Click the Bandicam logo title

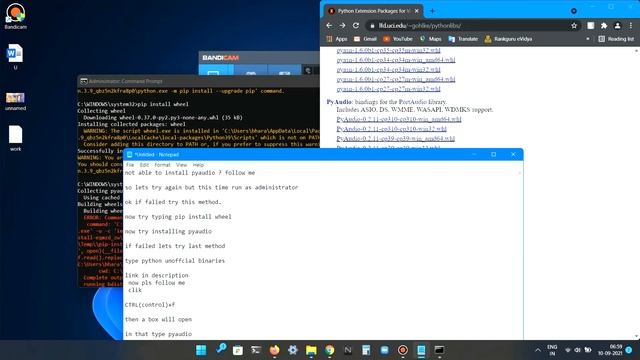pyautogui.click(x=221, y=58)
